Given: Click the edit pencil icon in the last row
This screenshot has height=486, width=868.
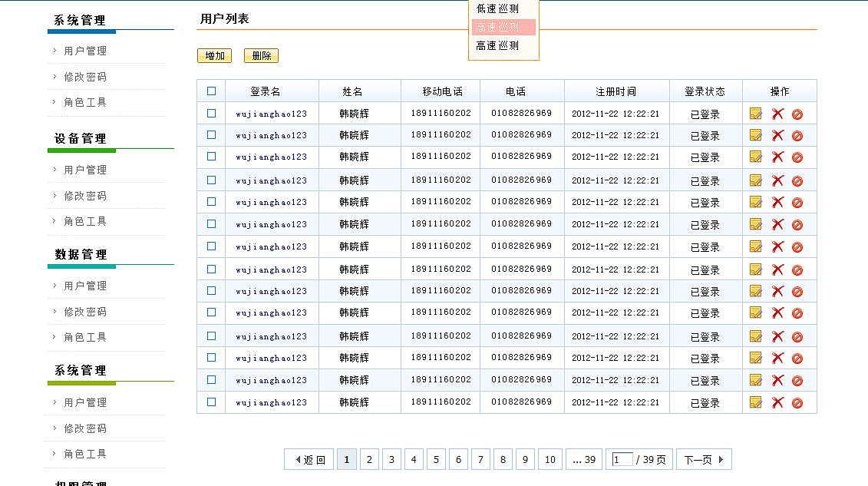Looking at the screenshot, I should (x=756, y=402).
